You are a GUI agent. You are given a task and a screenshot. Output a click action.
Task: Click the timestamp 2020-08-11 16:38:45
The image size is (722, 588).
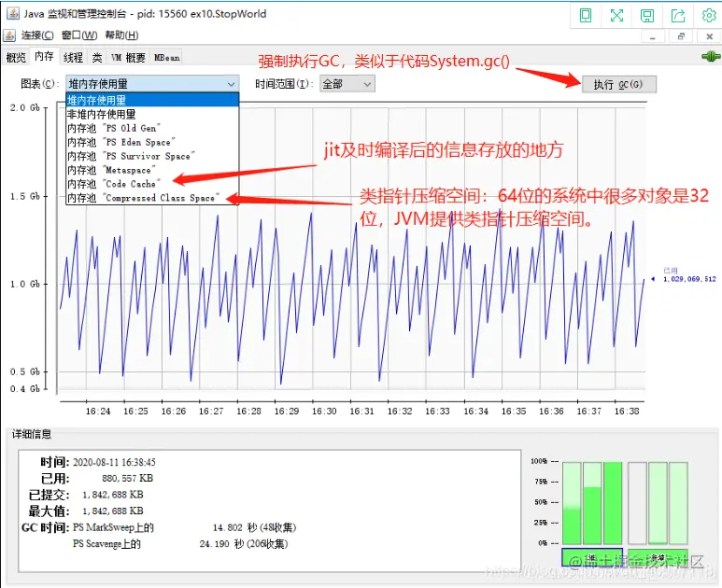pos(114,462)
